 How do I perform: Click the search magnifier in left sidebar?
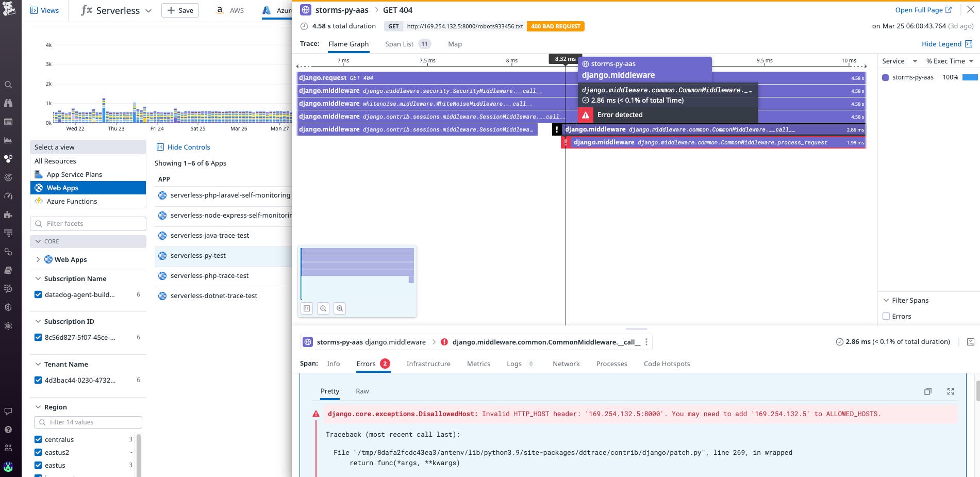coord(8,85)
